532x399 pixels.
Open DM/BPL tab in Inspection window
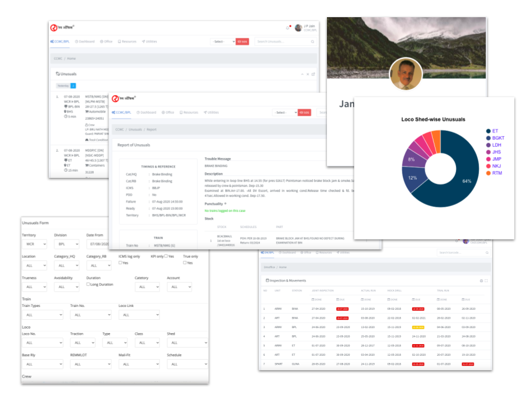click(x=267, y=253)
